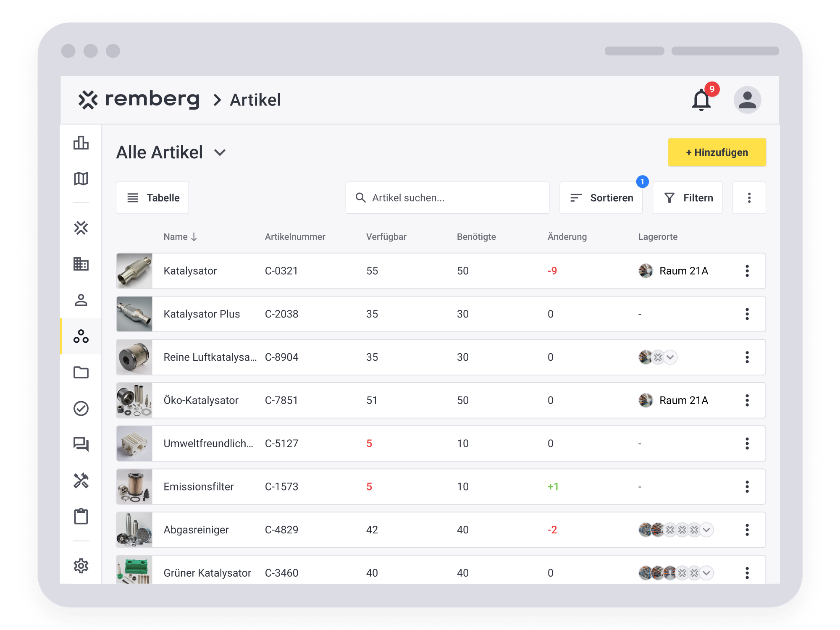Click the Katalysator Plus name
The height and width of the screenshot is (630, 840).
(202, 314)
